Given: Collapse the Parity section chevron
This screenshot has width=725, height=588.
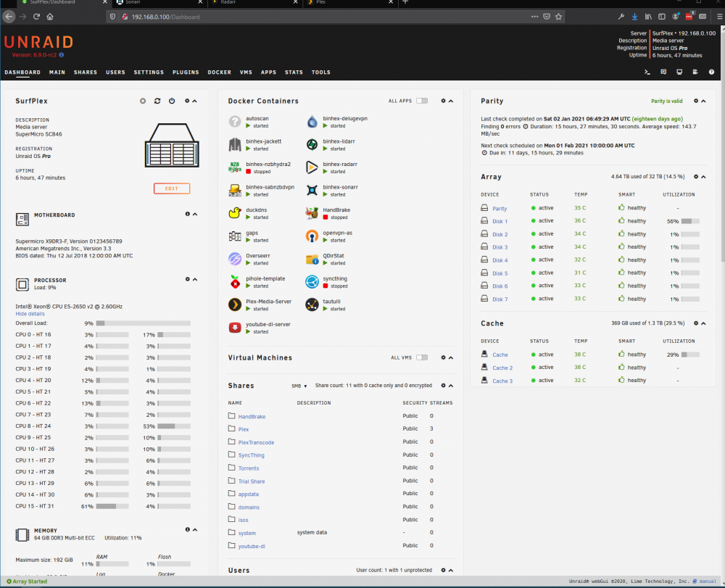Looking at the screenshot, I should tap(703, 101).
